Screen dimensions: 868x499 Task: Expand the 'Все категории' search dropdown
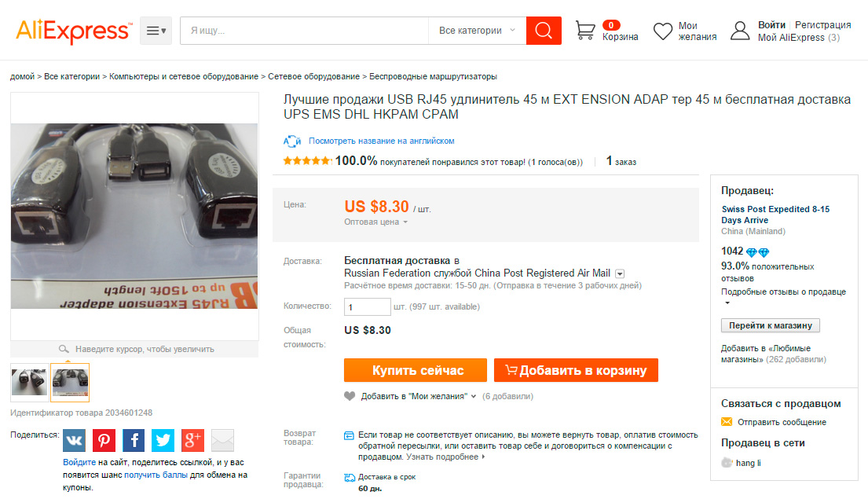pyautogui.click(x=477, y=31)
